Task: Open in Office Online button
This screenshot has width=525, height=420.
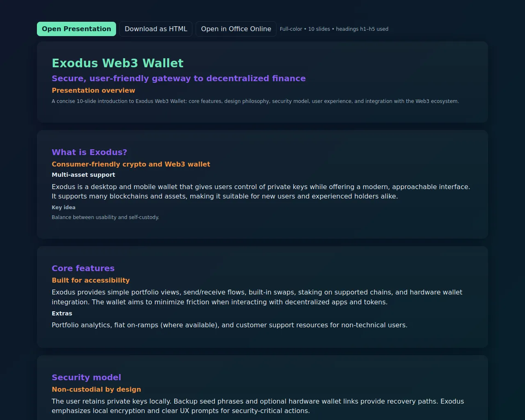Action: 236,29
